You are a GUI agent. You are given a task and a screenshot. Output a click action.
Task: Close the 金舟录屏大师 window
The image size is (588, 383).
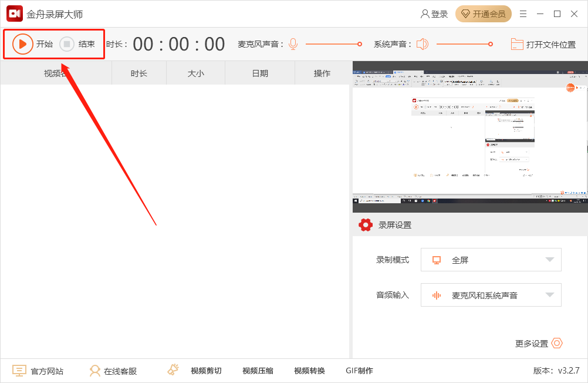click(574, 14)
